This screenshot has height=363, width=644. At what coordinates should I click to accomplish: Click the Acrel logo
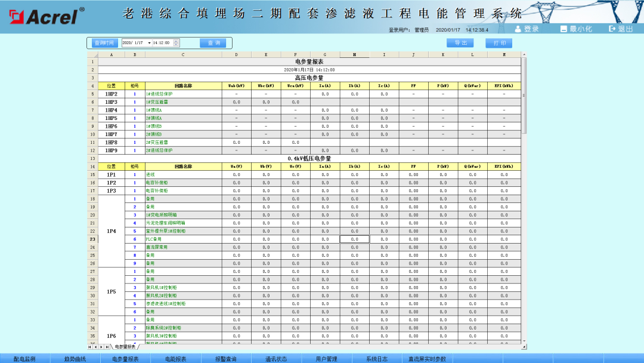click(x=47, y=16)
